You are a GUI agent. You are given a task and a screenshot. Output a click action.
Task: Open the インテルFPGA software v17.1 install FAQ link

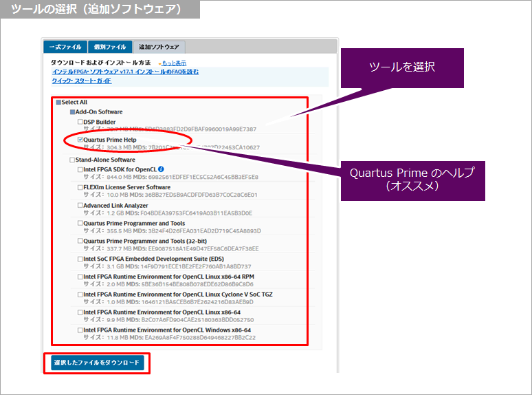point(125,72)
